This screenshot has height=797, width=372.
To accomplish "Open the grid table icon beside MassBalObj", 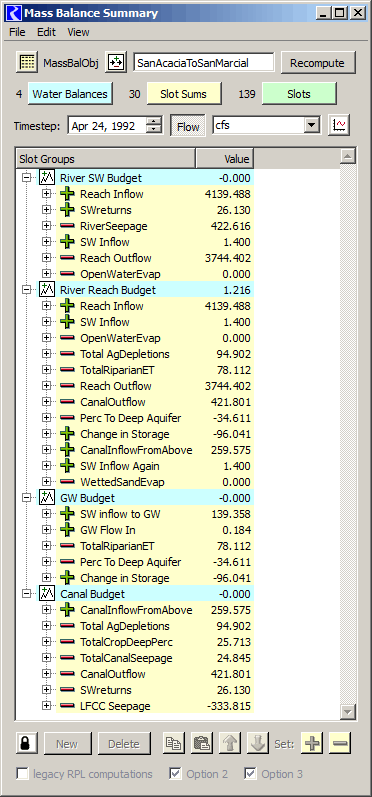I will [27, 63].
